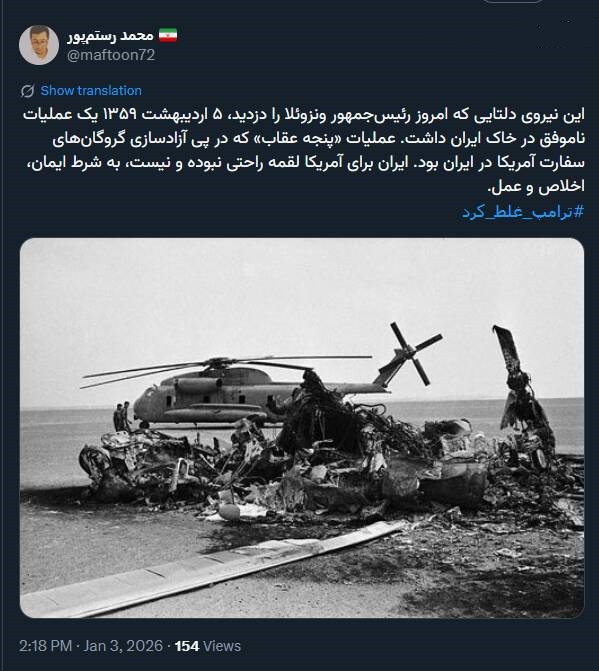Viewport: 599px width, 671px height.
Task: Open the 154 Views count
Action: pos(208,646)
